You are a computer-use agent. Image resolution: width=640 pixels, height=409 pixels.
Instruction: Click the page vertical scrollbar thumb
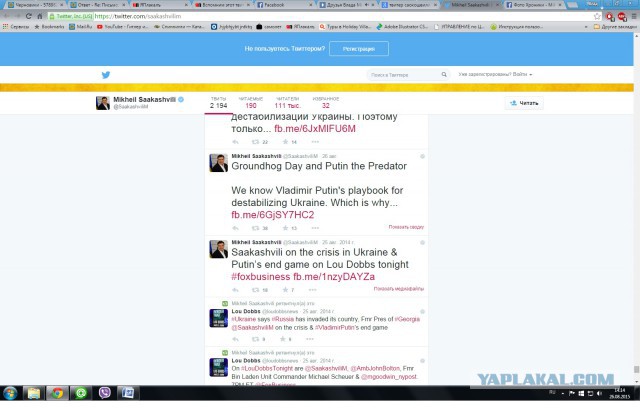tap(636, 369)
